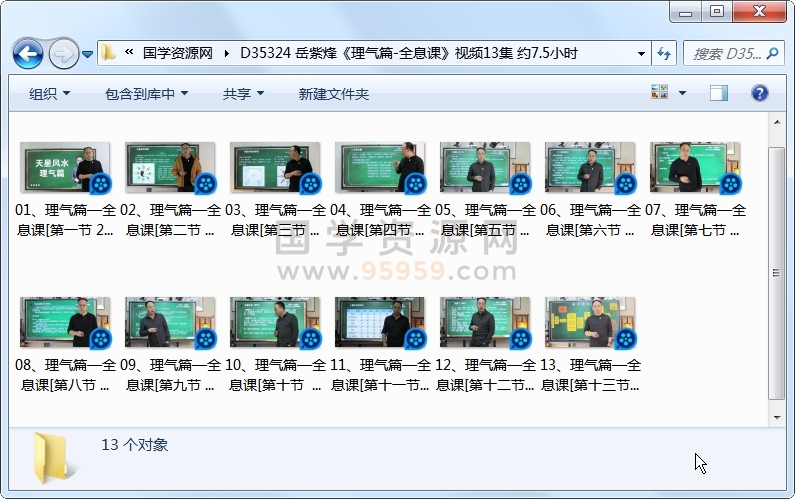The width and height of the screenshot is (795, 499).
Task: Click file name 07、理气篇—全息课[第七节
Action: click(x=695, y=220)
